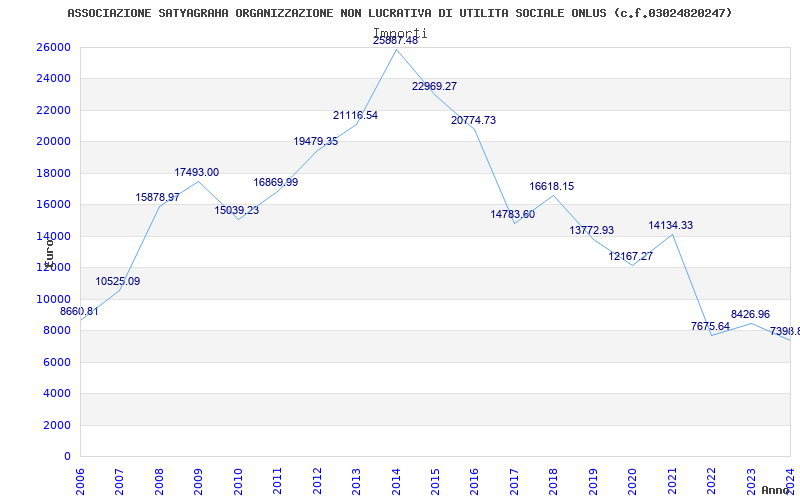Click x-axis year 2013
This screenshot has height=500, width=800.
(x=356, y=481)
